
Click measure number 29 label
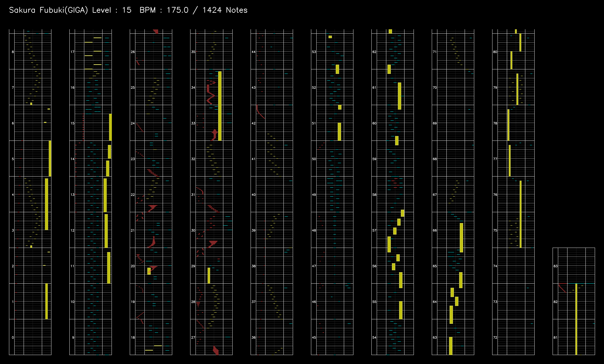pyautogui.click(x=193, y=266)
